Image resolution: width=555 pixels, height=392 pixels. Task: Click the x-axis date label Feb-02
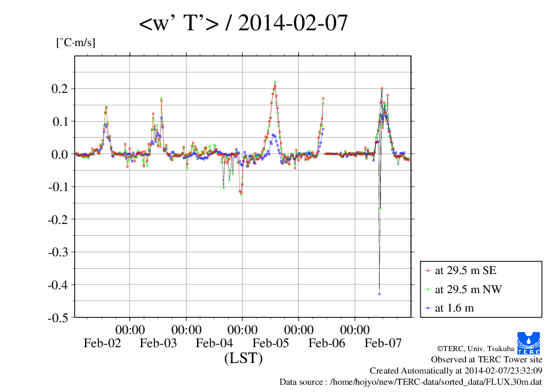(102, 343)
